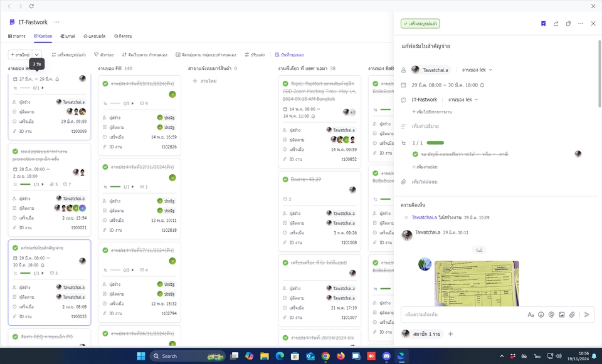Click เพิ่มคำอธิบาย description field
The width and height of the screenshot is (602, 364).
pos(425,126)
